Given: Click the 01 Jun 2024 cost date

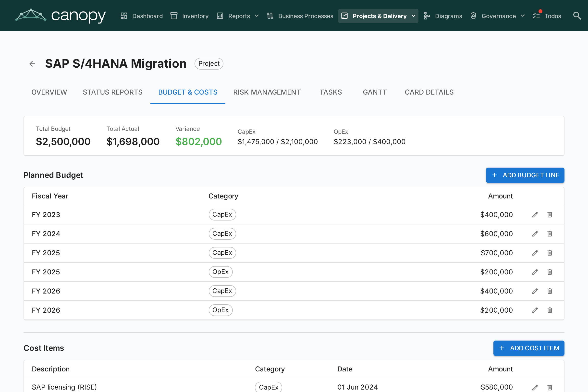Looking at the screenshot, I should (357, 387).
